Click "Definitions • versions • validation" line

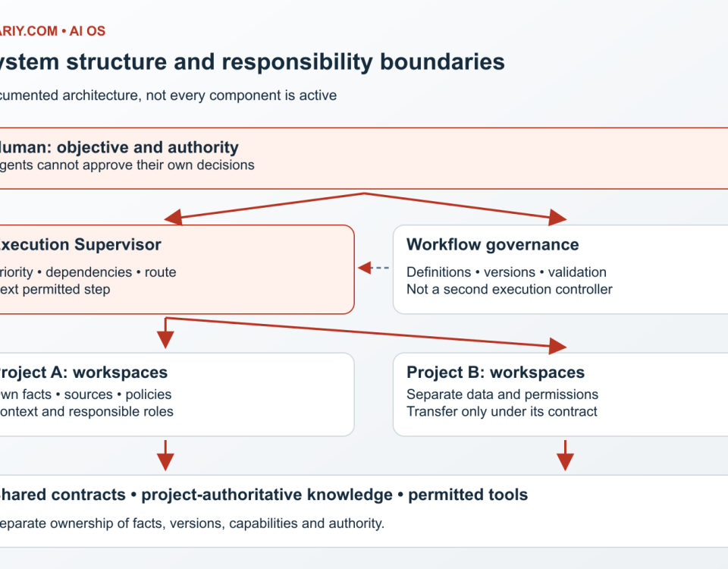coord(507,272)
